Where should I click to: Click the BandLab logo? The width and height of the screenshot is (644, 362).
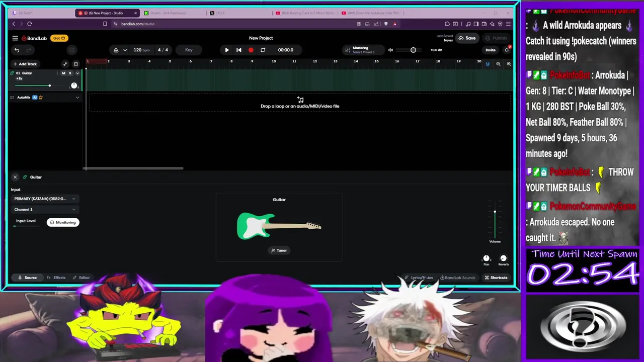(x=34, y=38)
